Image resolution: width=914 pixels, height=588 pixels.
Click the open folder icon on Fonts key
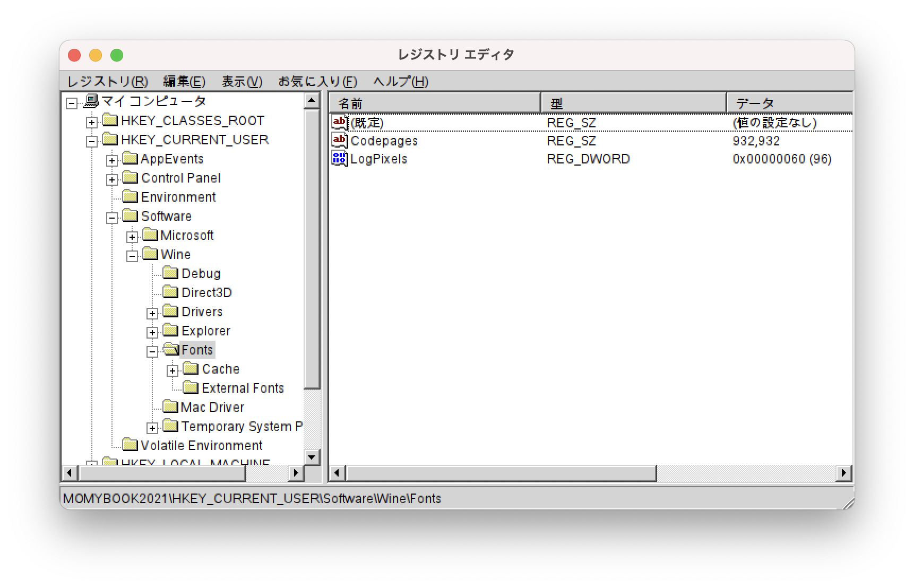tap(171, 349)
